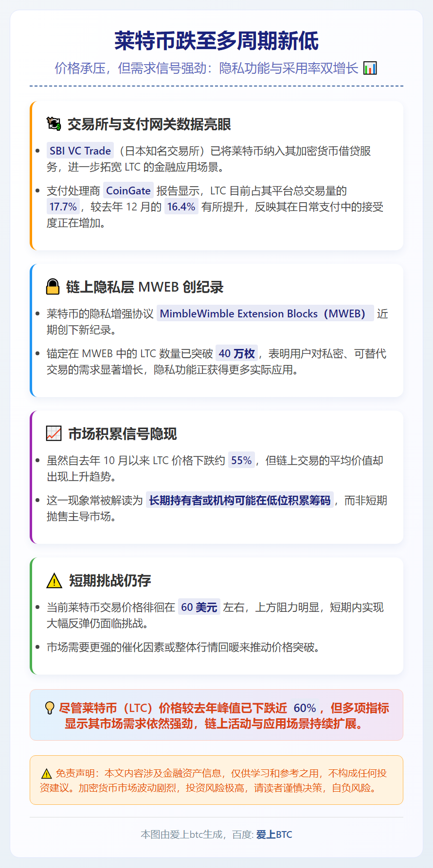Click the exchange section graduation-cap icon
Viewport: 433px width, 868px height.
click(x=54, y=124)
